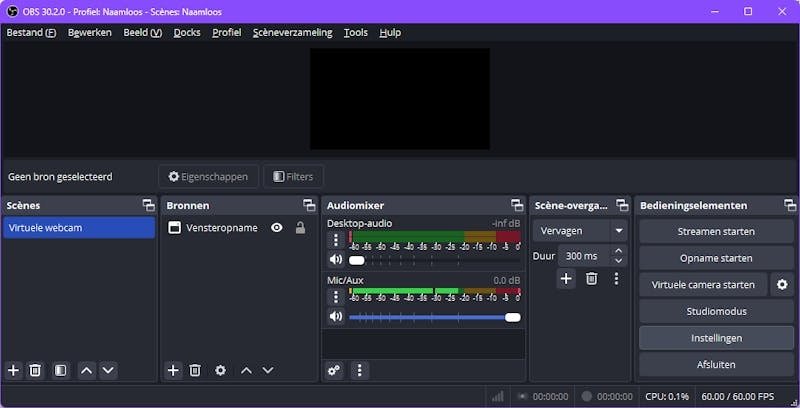Enable Studiomodus
Viewport: 800px width, 408px height.
point(716,311)
